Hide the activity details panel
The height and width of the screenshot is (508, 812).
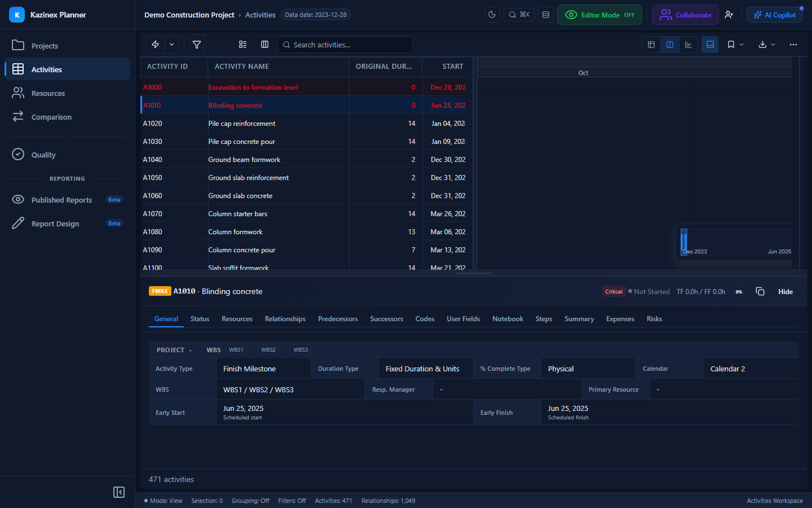click(785, 292)
